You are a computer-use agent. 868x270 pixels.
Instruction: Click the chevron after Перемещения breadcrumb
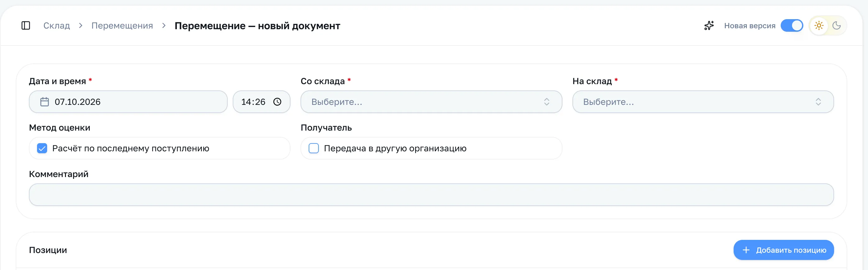coord(164,25)
